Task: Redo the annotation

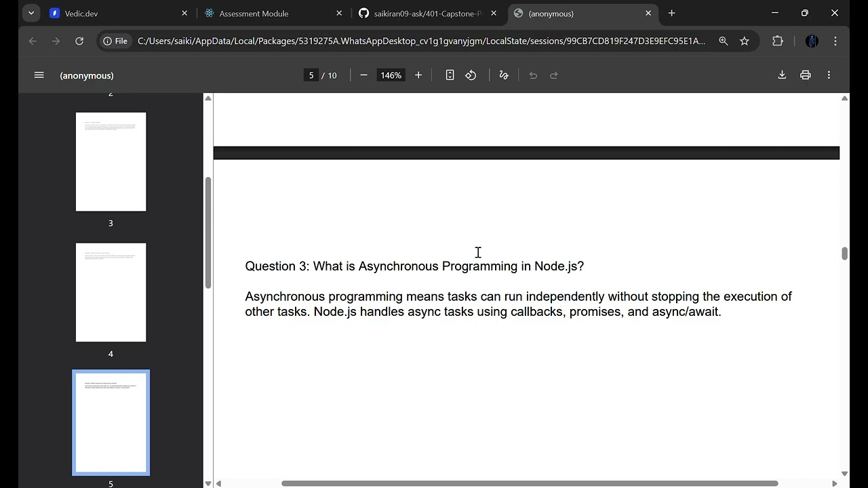Action: [x=554, y=75]
